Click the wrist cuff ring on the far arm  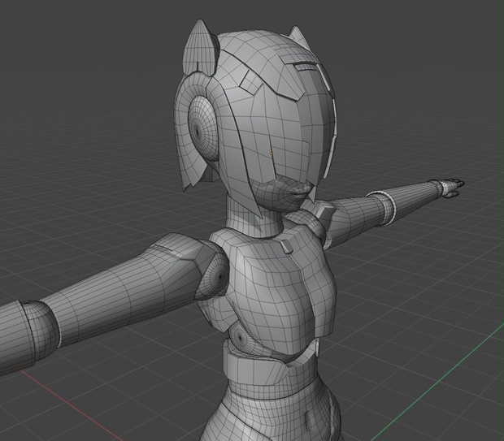coord(383,205)
